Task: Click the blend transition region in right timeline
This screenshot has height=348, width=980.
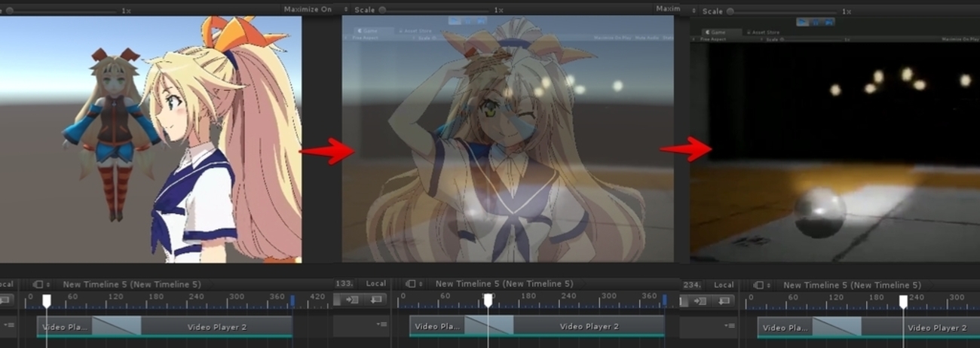Action: (837, 328)
